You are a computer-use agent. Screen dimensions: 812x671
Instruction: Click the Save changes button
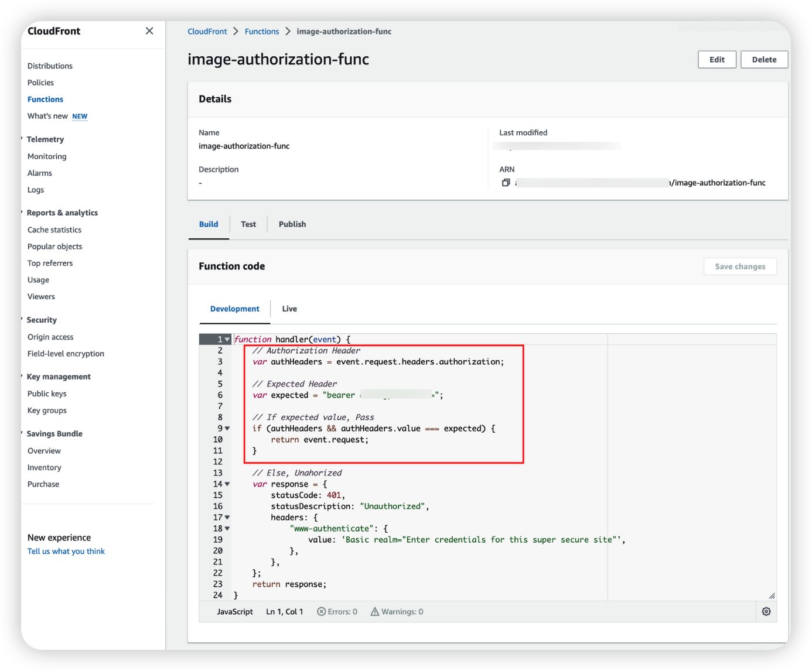point(740,266)
